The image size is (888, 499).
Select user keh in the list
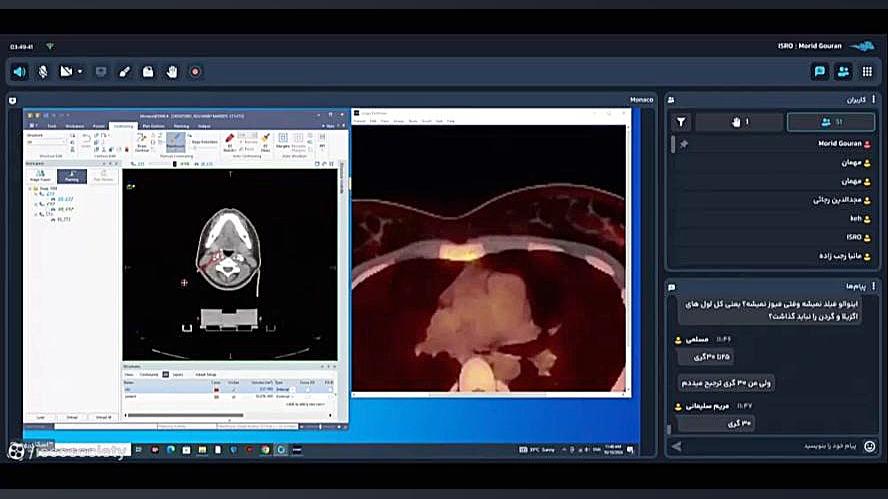860,219
